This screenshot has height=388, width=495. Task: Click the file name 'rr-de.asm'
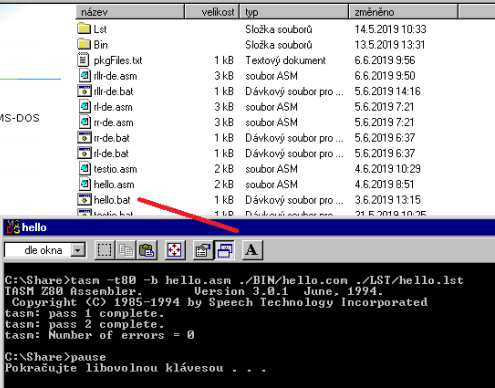pyautogui.click(x=113, y=123)
